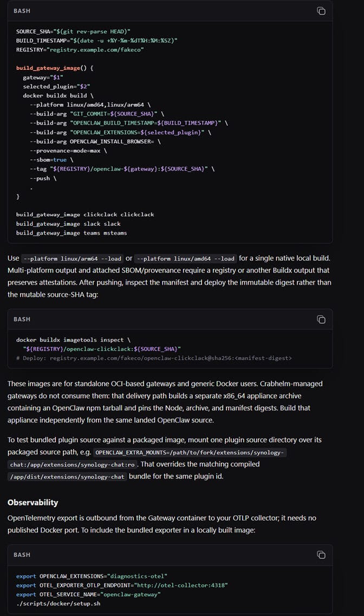Screen dimensions: 364x616
Task: Click the OPENCLAW_INSTALL_BROWSER build-arg line
Action: pos(95,141)
